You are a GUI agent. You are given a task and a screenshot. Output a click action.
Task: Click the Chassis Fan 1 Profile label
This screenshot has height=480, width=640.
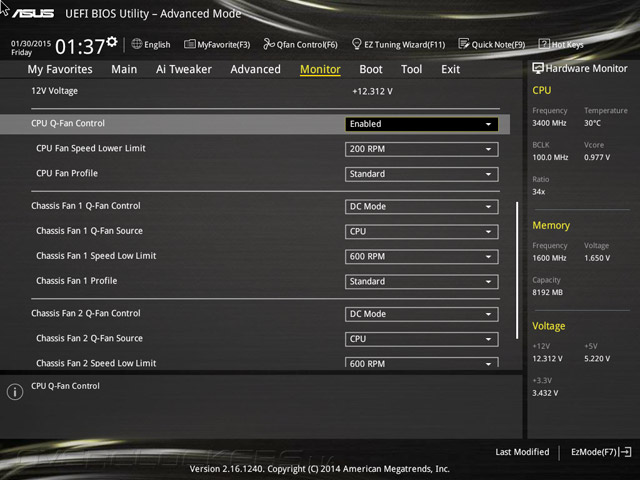(76, 281)
